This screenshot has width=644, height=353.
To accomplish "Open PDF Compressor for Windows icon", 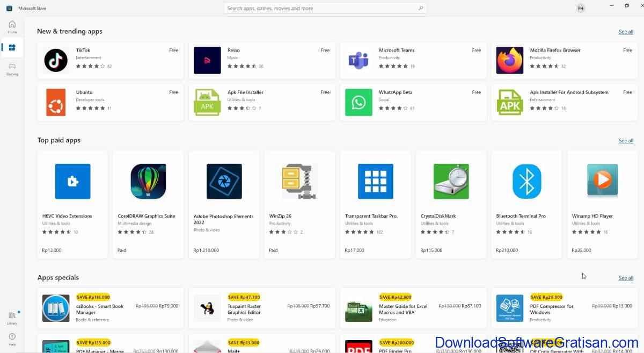I will click(510, 308).
